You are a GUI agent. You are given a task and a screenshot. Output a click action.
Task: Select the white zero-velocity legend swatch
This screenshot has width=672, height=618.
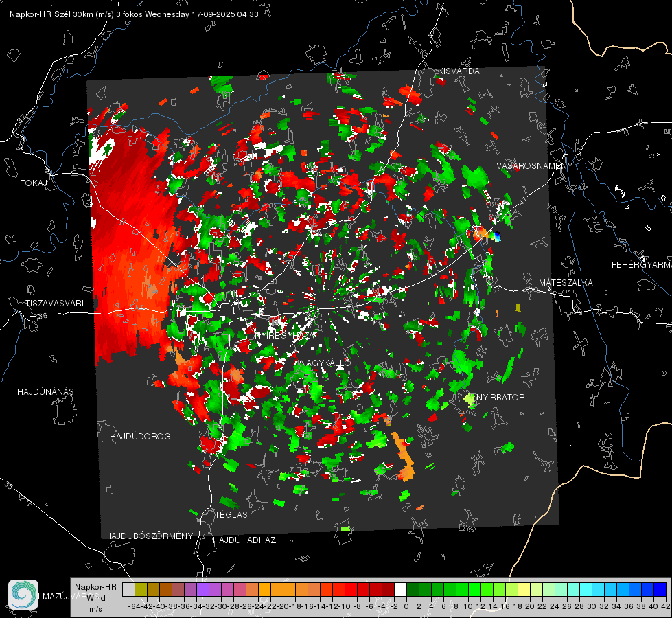400,589
